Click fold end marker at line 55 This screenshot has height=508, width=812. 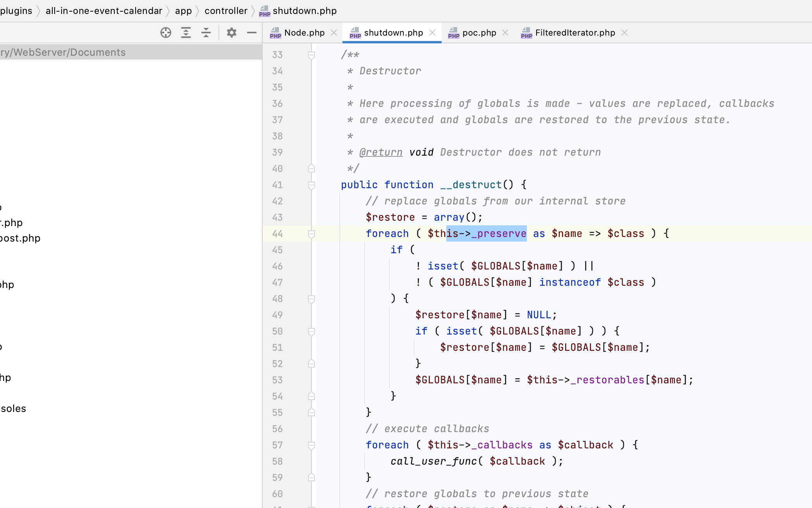pos(311,412)
